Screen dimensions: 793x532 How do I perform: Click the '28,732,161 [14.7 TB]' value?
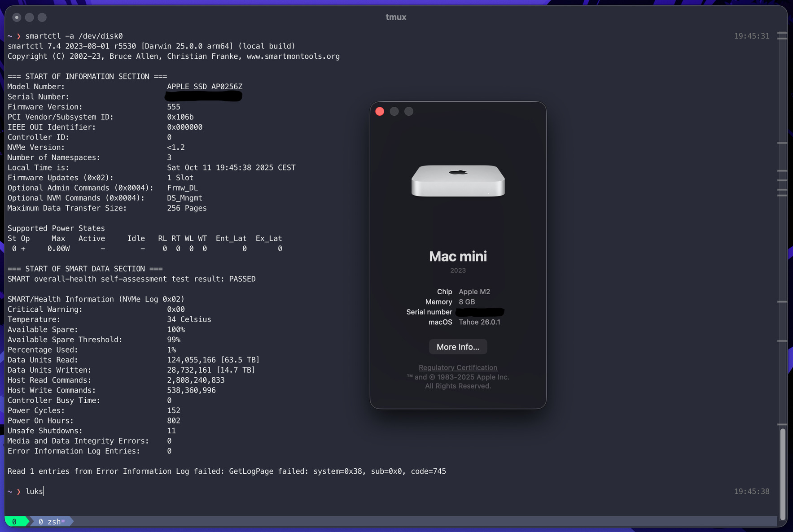coord(211,370)
